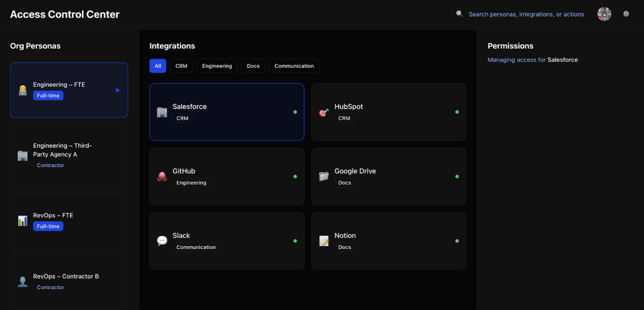Click the RevOps – FTE bar chart icon
Image resolution: width=644 pixels, height=310 pixels.
point(23,221)
